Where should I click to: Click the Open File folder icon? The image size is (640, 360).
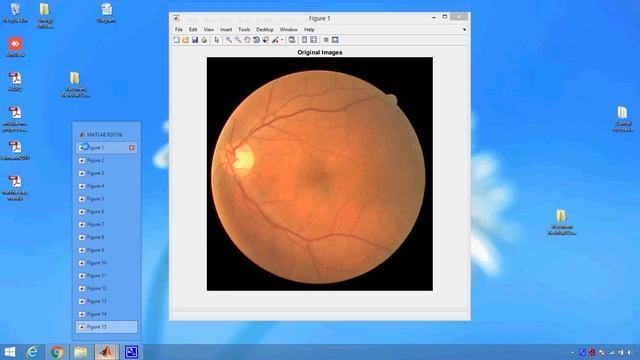pyautogui.click(x=185, y=40)
